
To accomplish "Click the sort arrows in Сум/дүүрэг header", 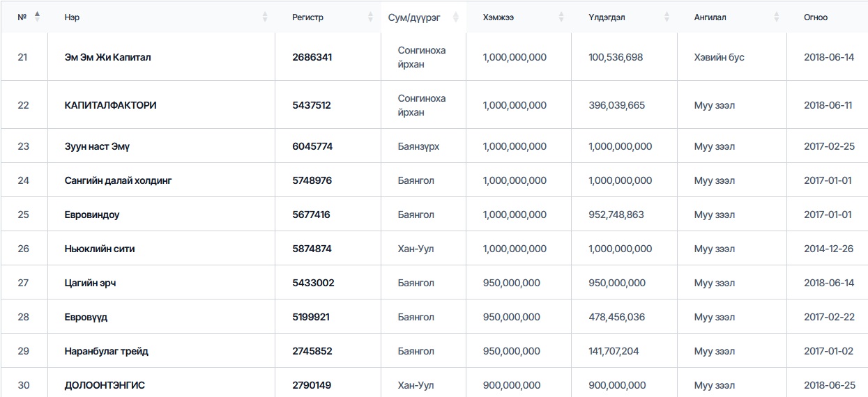I will pos(456,17).
